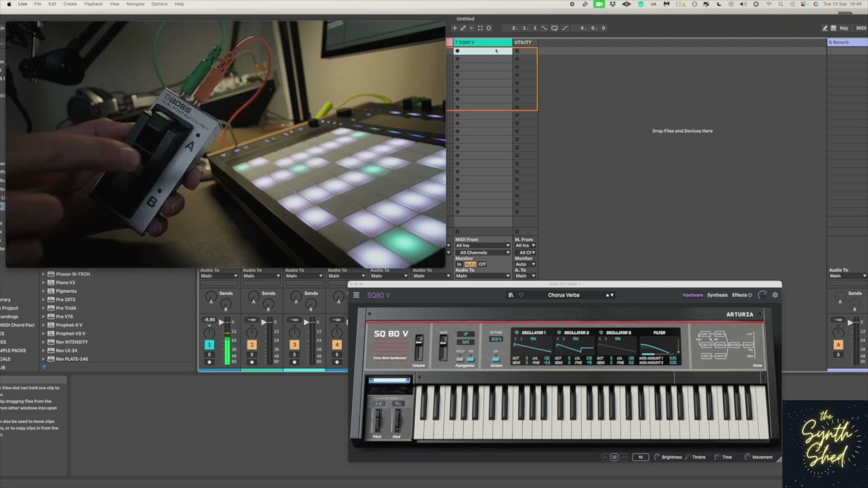Open the Live application menu
Image resolution: width=868 pixels, height=488 pixels.
tap(23, 4)
